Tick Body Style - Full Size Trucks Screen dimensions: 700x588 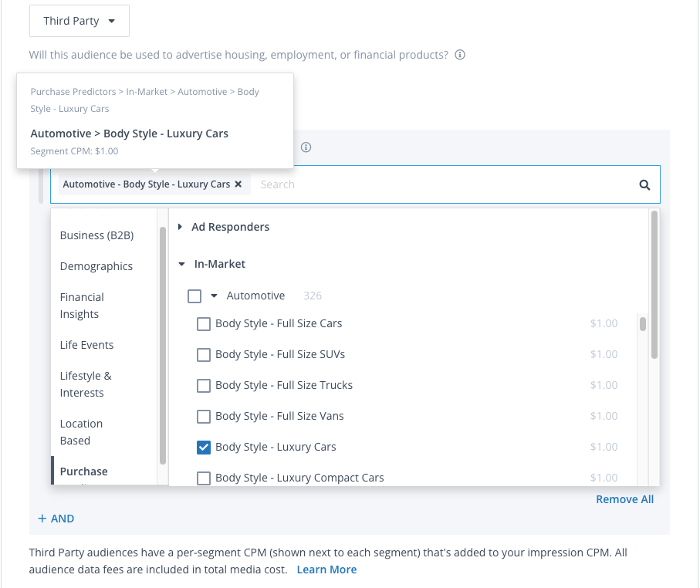point(204,386)
